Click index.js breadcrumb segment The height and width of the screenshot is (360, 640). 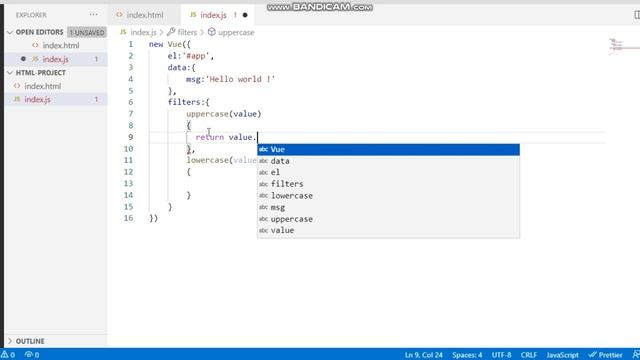[143, 32]
